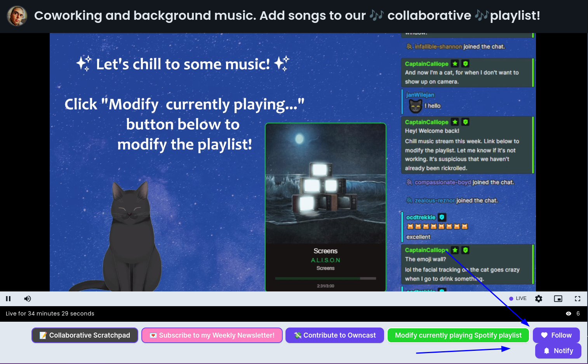Open the Collaborative Scratchpad
The width and height of the screenshot is (588, 364).
(x=85, y=335)
